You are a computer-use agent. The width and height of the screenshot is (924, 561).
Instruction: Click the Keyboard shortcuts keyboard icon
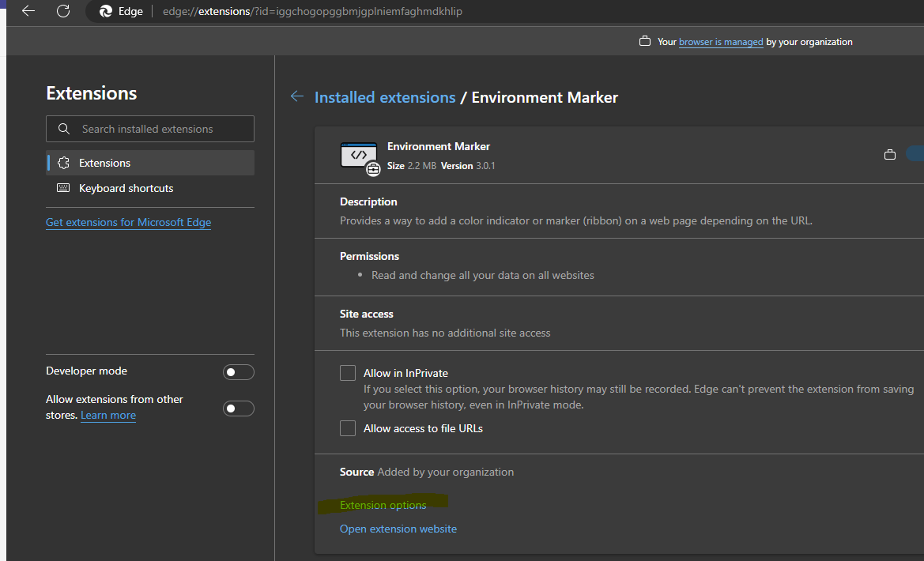click(x=63, y=188)
